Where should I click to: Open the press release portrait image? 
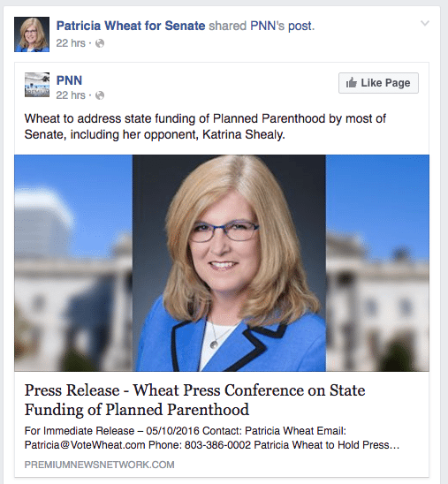coord(229,263)
